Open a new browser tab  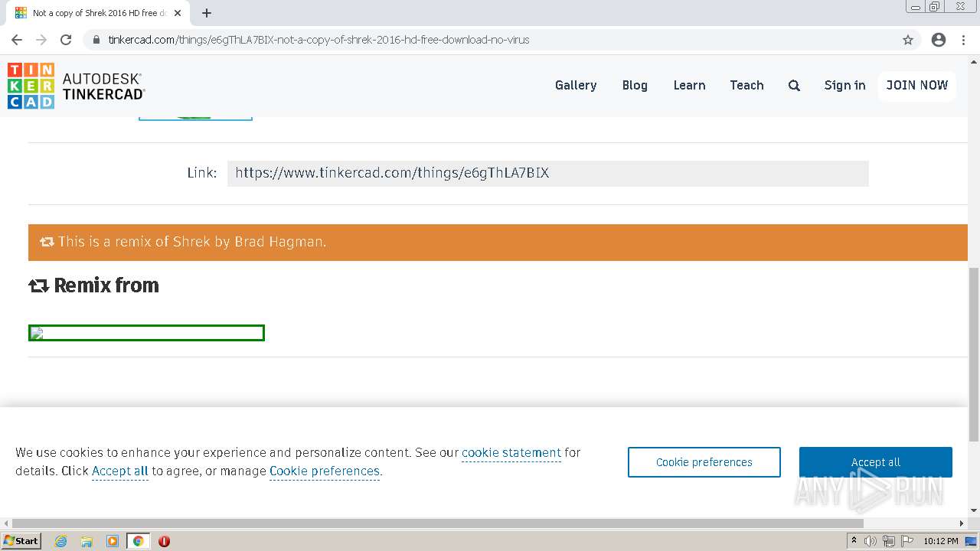(207, 13)
